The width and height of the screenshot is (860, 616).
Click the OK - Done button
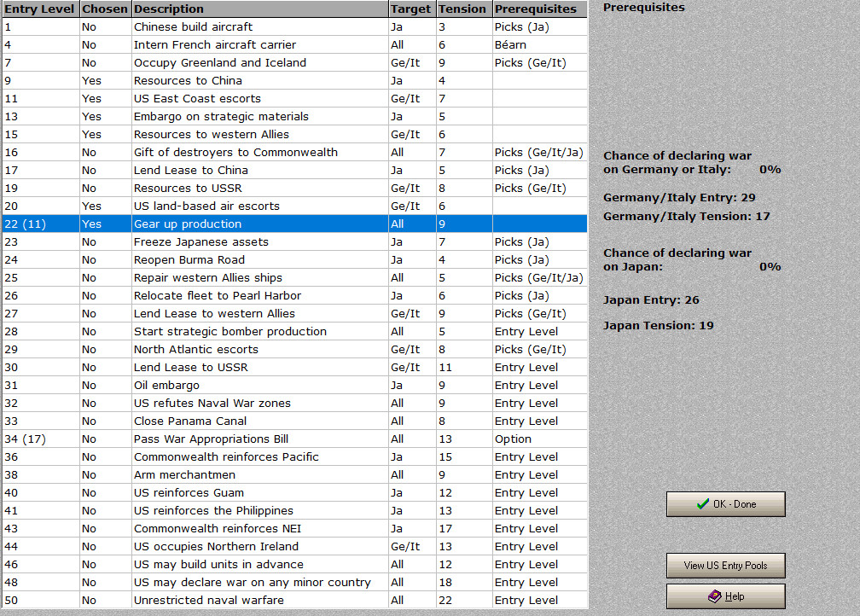pyautogui.click(x=725, y=504)
